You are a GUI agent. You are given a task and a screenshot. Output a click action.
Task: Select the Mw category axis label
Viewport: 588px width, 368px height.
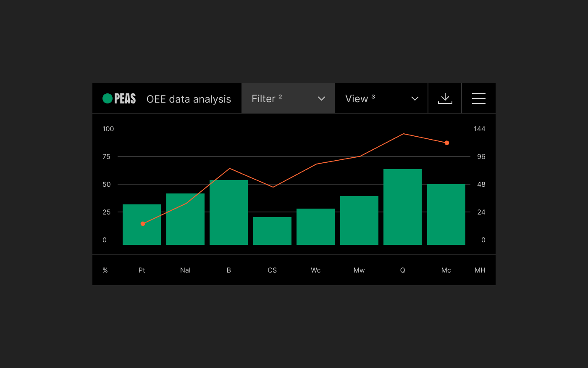click(359, 270)
